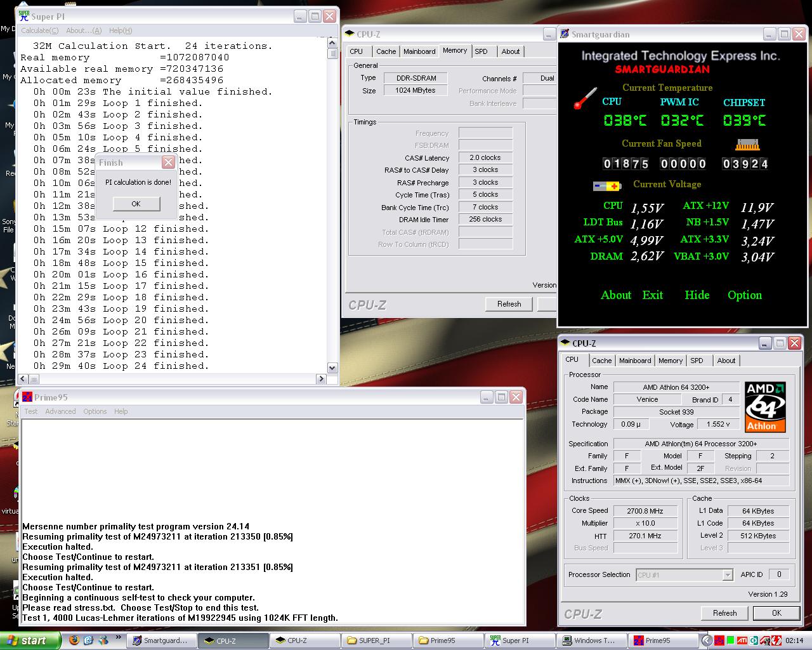
Task: Open Advanced menu in Prime95
Action: pyautogui.click(x=60, y=411)
